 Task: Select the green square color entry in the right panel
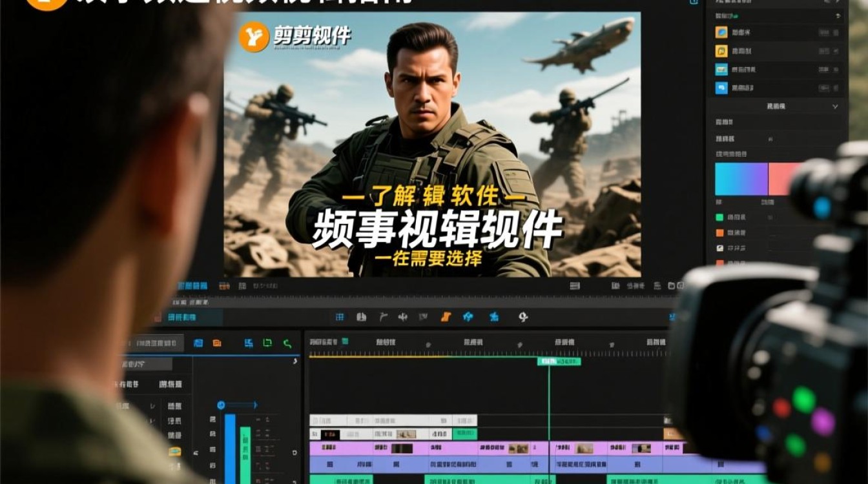(x=719, y=217)
